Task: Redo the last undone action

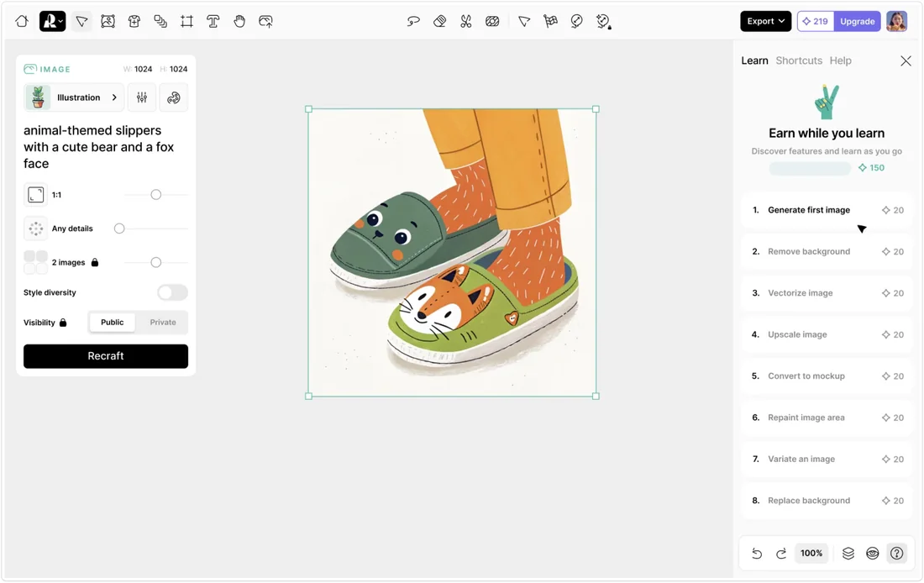Action: tap(781, 554)
